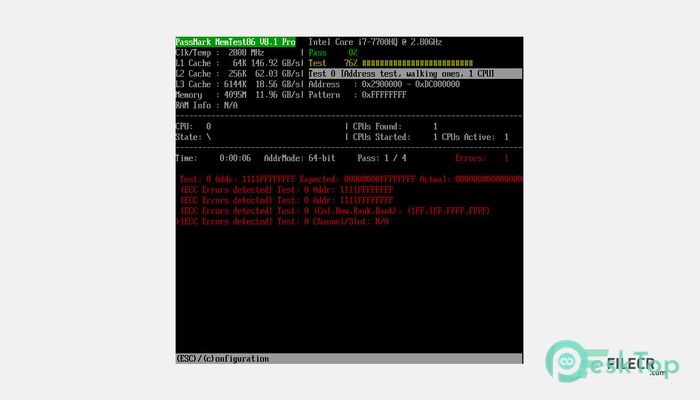Click the ECC error Col,Row,Rank,Bank line
Image resolution: width=700 pixels, height=400 pixels.
point(335,211)
